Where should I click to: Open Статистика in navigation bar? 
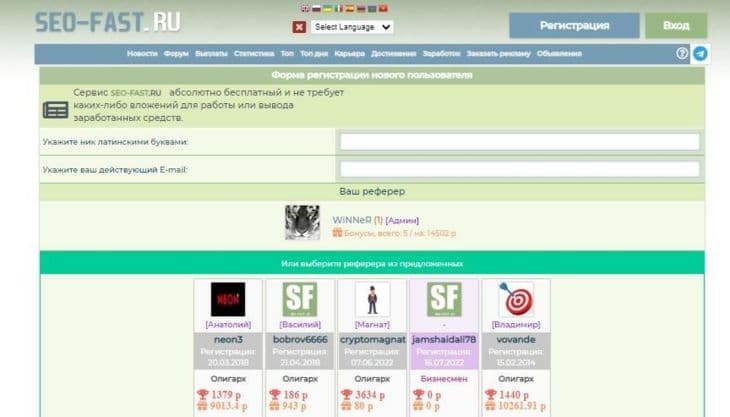[254, 54]
